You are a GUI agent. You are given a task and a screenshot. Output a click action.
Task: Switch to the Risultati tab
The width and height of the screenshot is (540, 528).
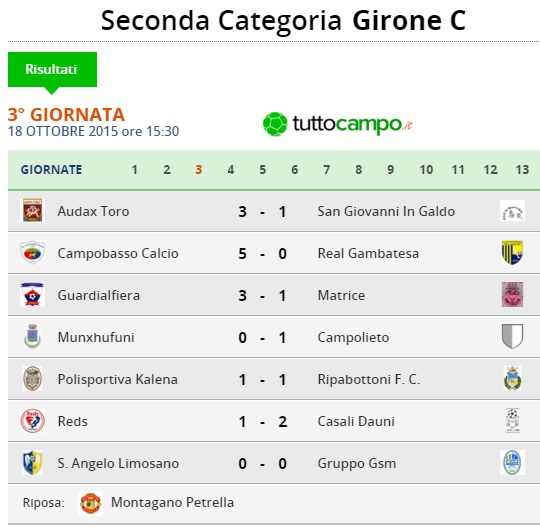pyautogui.click(x=52, y=69)
